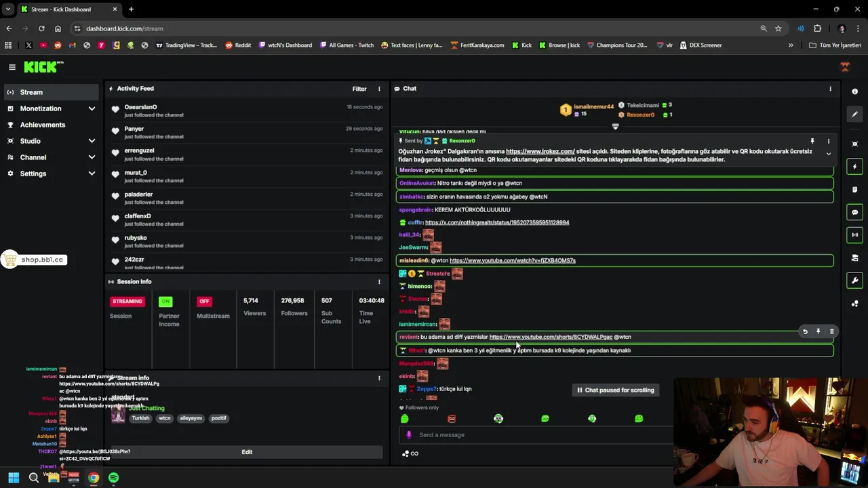Expand the Channel sidebar section
Viewport: 868px width, 488px height.
point(92,157)
